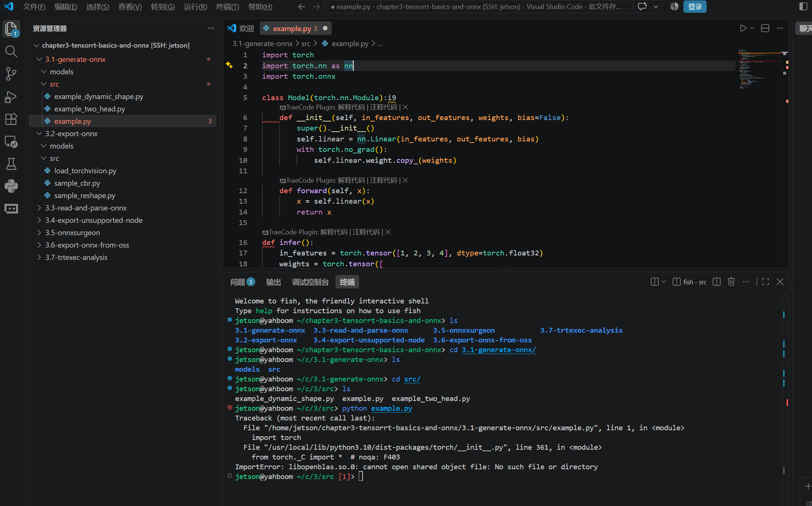Open the 编辑(E) menu
The image size is (812, 506).
pos(66,7)
